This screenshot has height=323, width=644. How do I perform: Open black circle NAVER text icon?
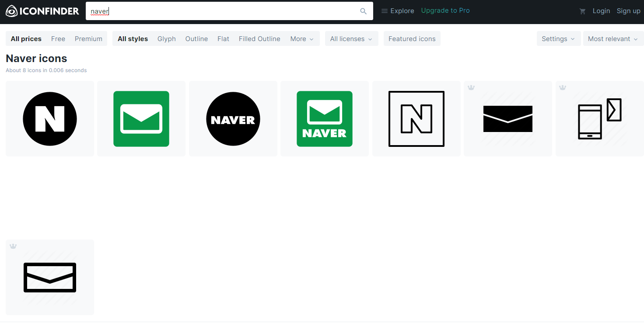click(233, 118)
